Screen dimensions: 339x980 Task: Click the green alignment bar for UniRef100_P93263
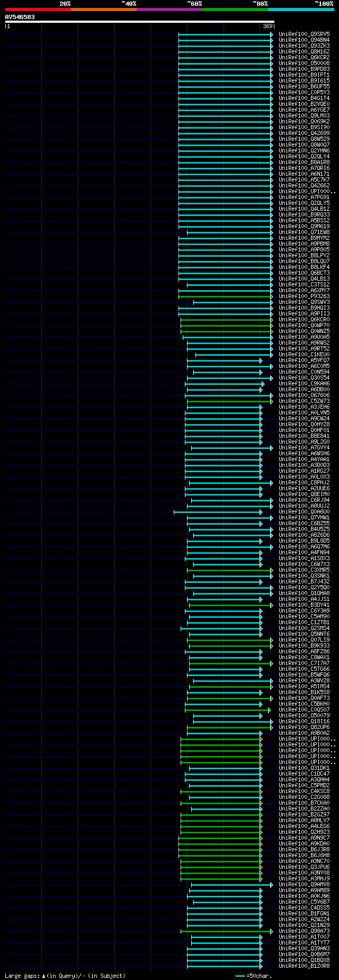226,296
